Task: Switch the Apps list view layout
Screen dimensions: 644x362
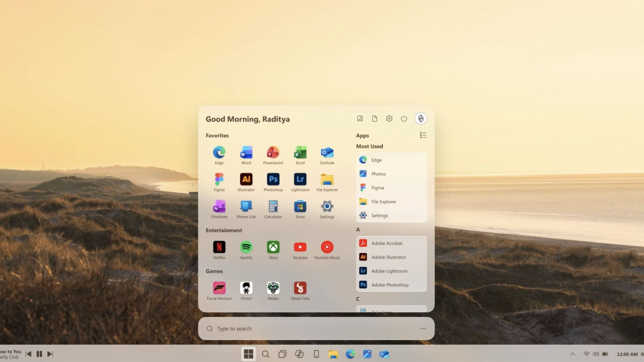Action: click(x=423, y=135)
